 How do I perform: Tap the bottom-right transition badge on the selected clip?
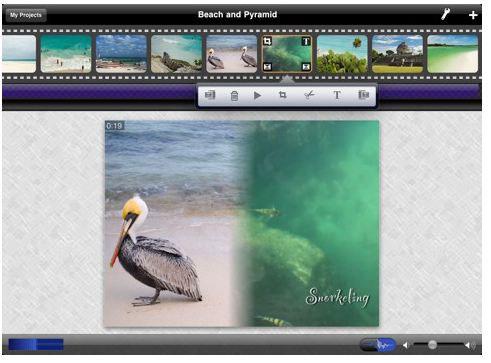306,67
